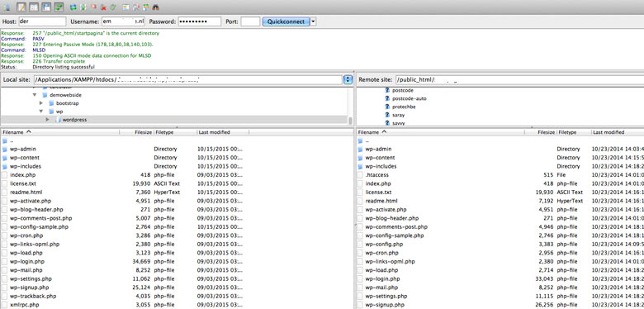
Task: Select remote wp-config.php file icon
Action: [x=360, y=244]
